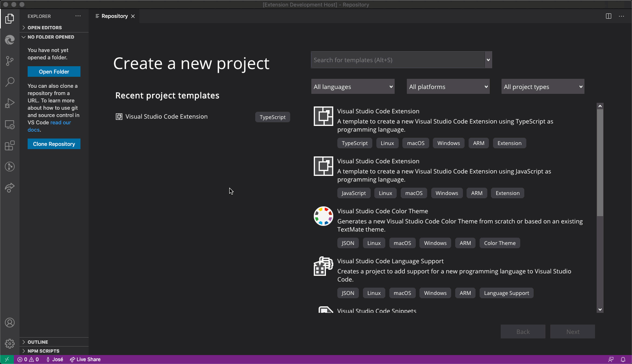Open the Explorer view in activity bar
The image size is (632, 364).
point(10,19)
